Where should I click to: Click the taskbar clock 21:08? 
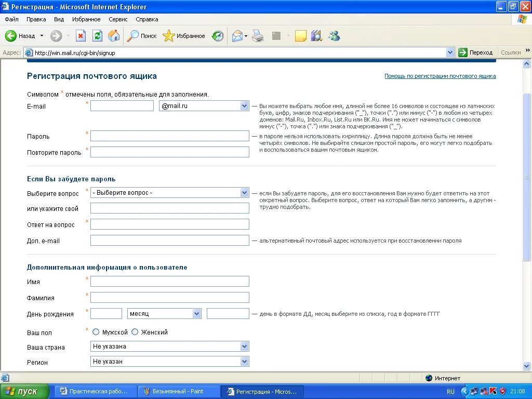(517, 392)
